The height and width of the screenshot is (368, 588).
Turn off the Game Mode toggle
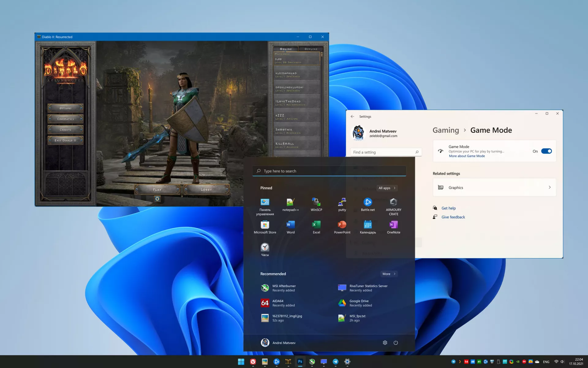(x=546, y=151)
